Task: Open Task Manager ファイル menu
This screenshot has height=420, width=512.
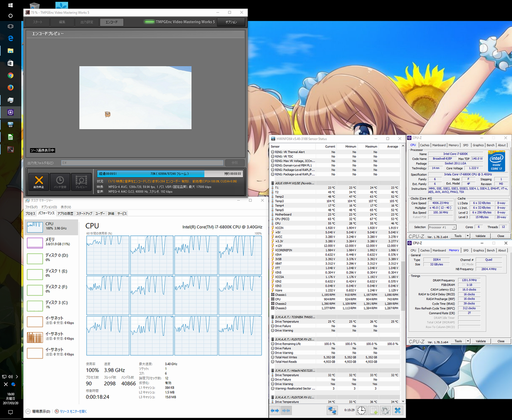Action: point(31,207)
